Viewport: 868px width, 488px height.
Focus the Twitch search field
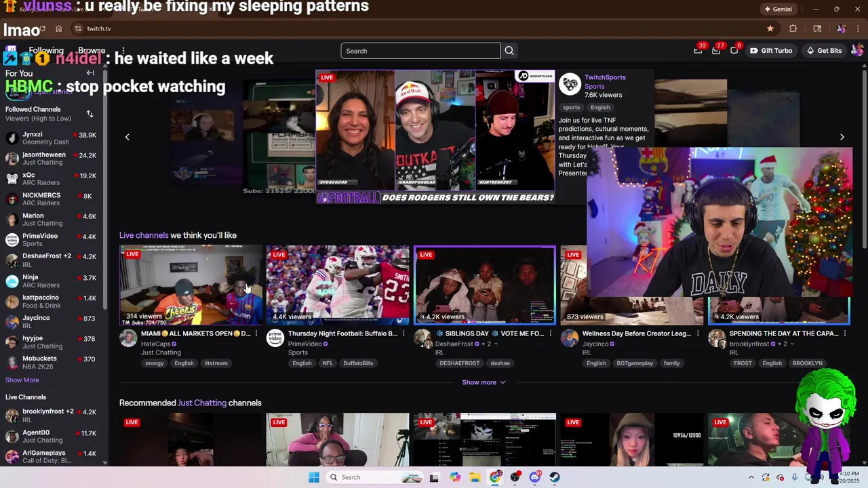pos(420,51)
